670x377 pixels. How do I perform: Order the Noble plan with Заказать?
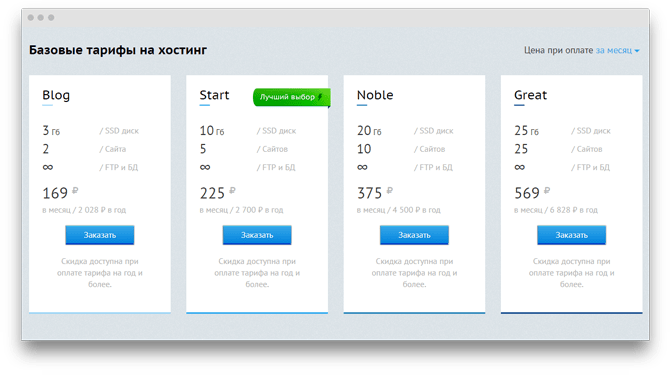(x=414, y=235)
